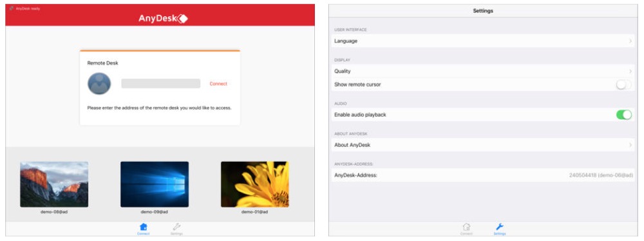The height and width of the screenshot is (241, 644).
Task: Click the Remote Desk heading
Action: (102, 63)
